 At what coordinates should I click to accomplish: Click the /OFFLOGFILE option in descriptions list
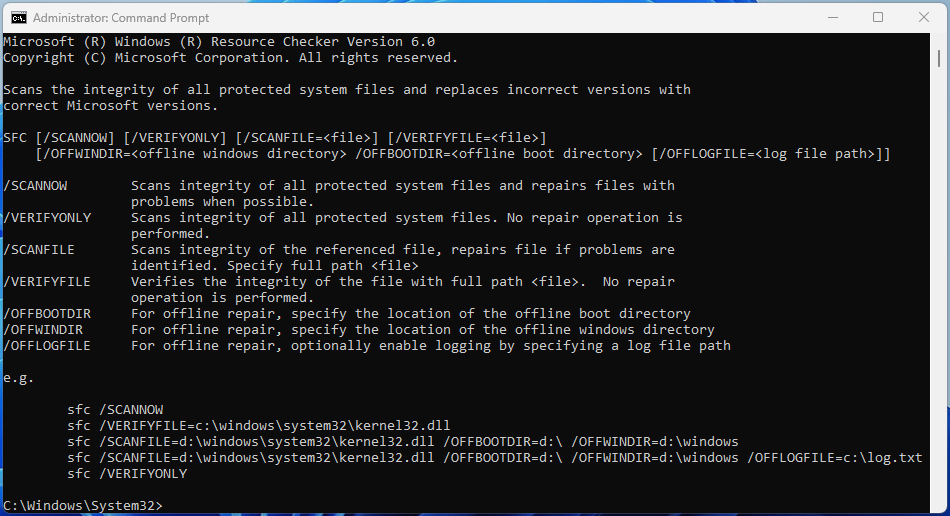pyautogui.click(x=47, y=346)
